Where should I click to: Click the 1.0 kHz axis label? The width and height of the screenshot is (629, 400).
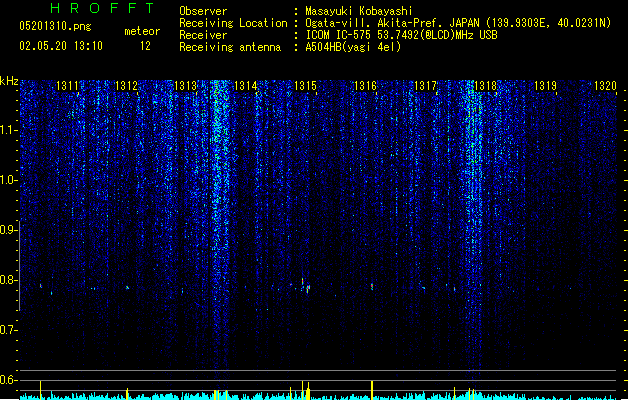point(8,180)
